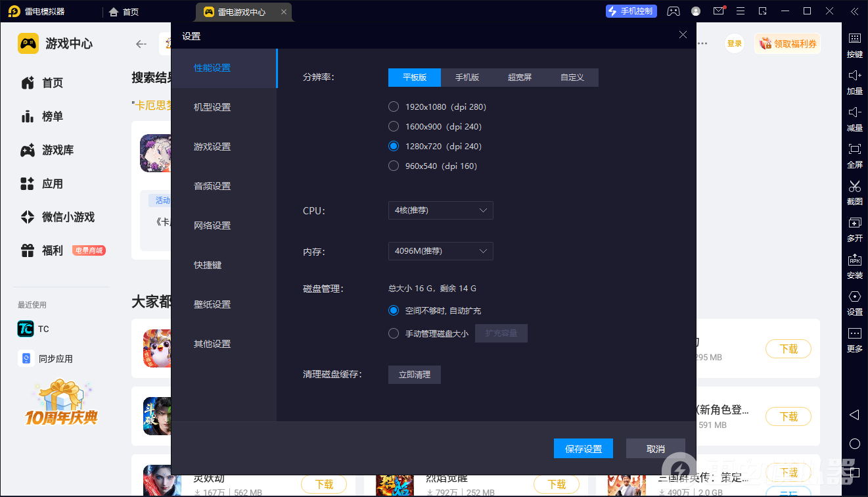Click the mini-window icon in title bar
This screenshot has width=868, height=497.
pos(762,11)
